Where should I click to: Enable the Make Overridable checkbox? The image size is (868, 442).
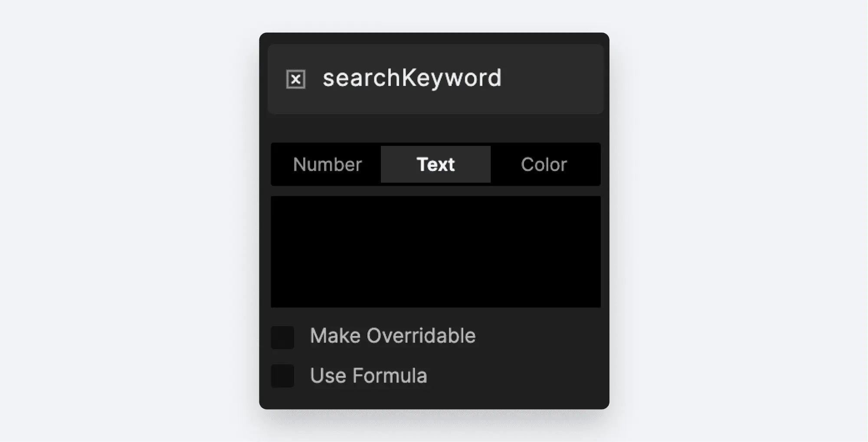[282, 337]
